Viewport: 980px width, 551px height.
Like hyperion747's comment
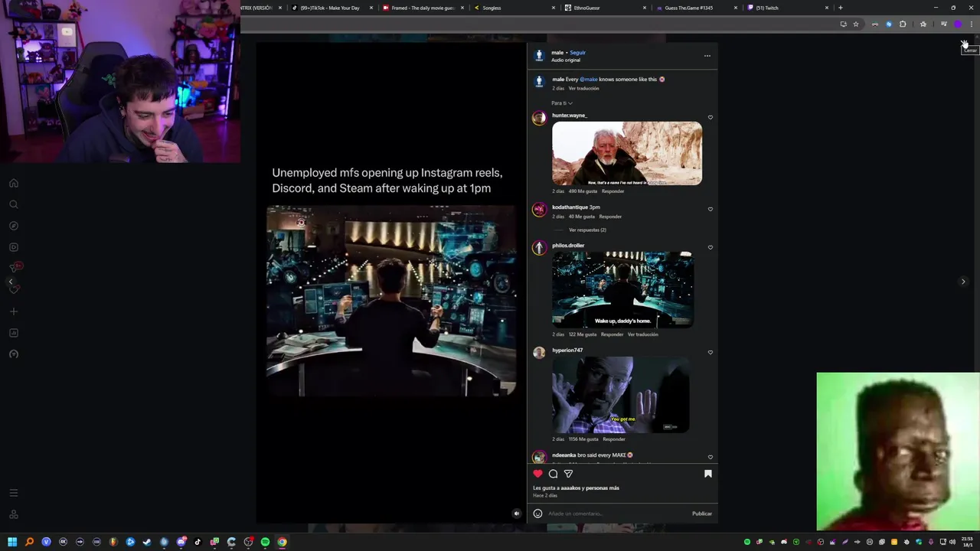pyautogui.click(x=710, y=352)
